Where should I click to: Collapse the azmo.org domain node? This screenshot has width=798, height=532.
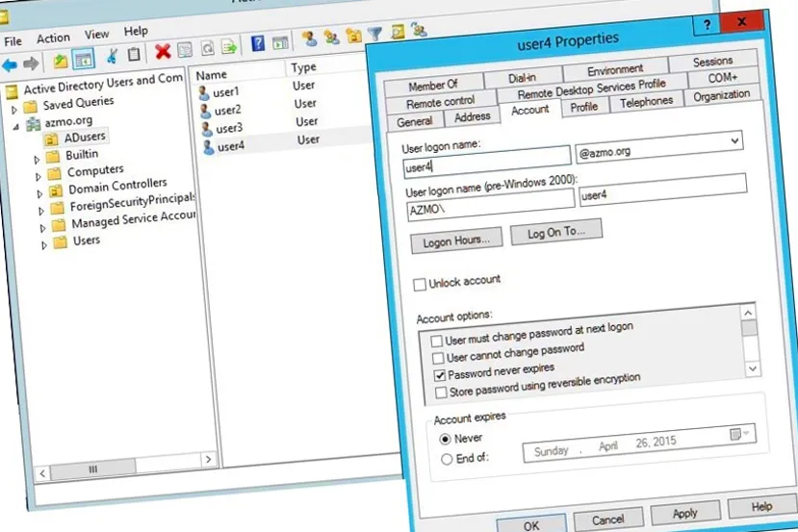(15, 127)
